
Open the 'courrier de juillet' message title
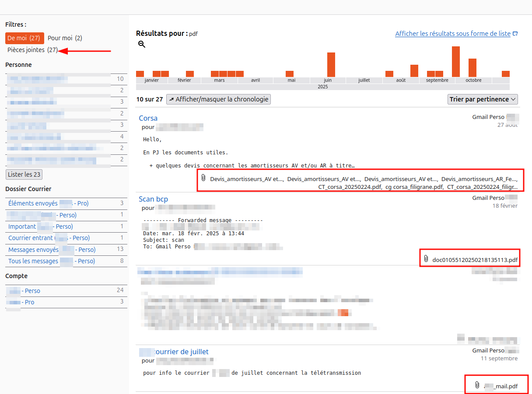[174, 352]
